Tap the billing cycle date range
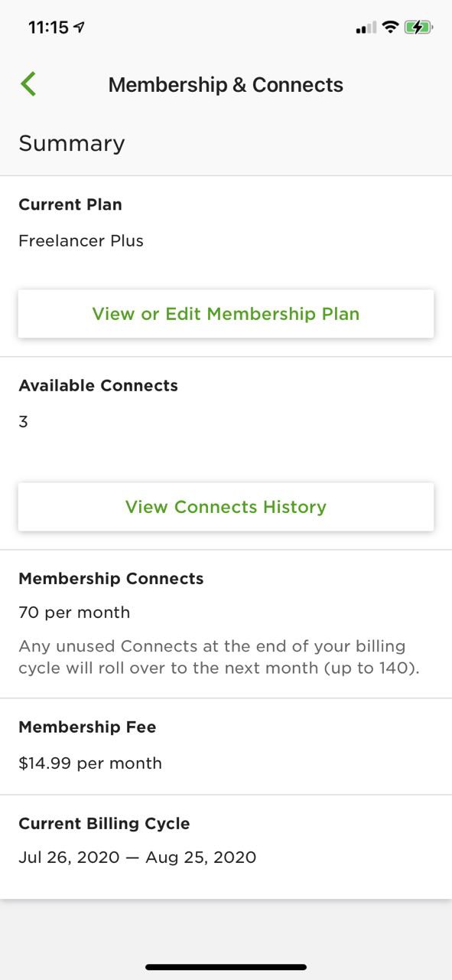The height and width of the screenshot is (980, 452). (x=137, y=857)
